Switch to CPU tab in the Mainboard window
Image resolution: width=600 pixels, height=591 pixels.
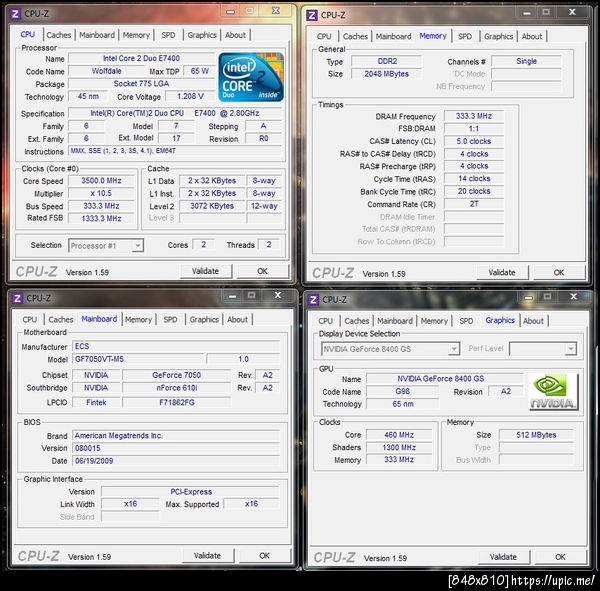click(29, 320)
